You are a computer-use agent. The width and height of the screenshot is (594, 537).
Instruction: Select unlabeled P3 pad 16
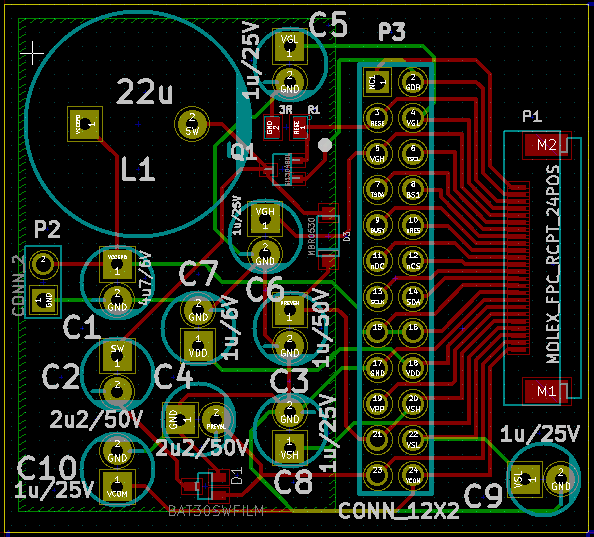coord(413,332)
